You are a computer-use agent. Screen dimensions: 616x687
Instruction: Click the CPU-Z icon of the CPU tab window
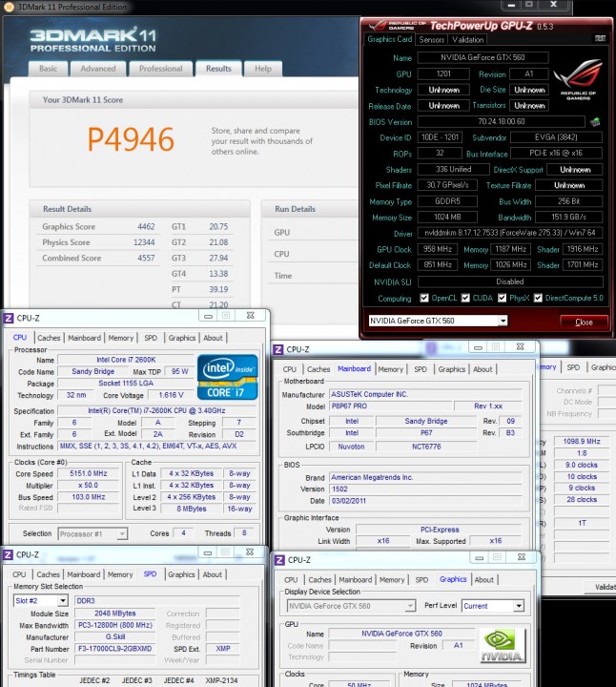9,318
